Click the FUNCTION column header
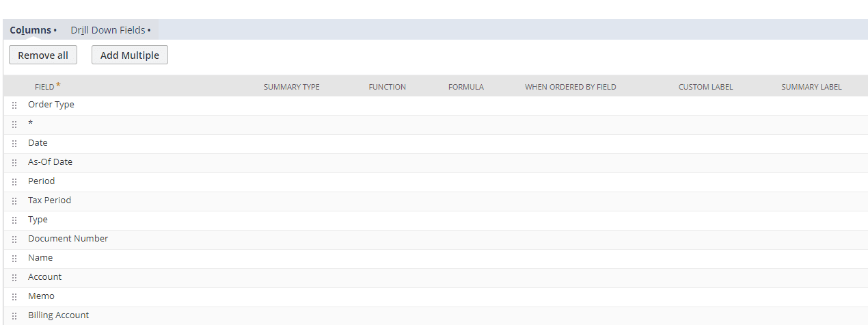868x325 pixels. [388, 87]
